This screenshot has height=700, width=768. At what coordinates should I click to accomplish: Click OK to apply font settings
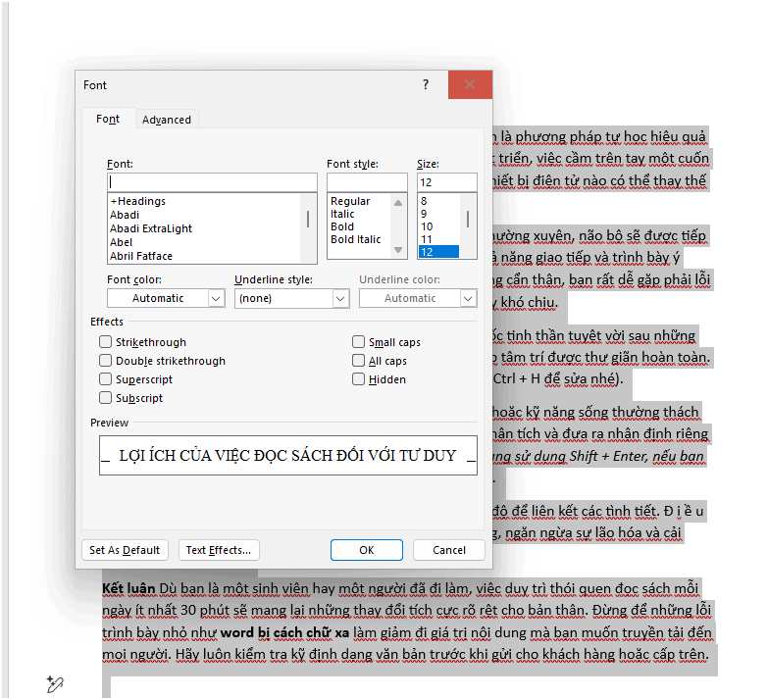(x=366, y=550)
